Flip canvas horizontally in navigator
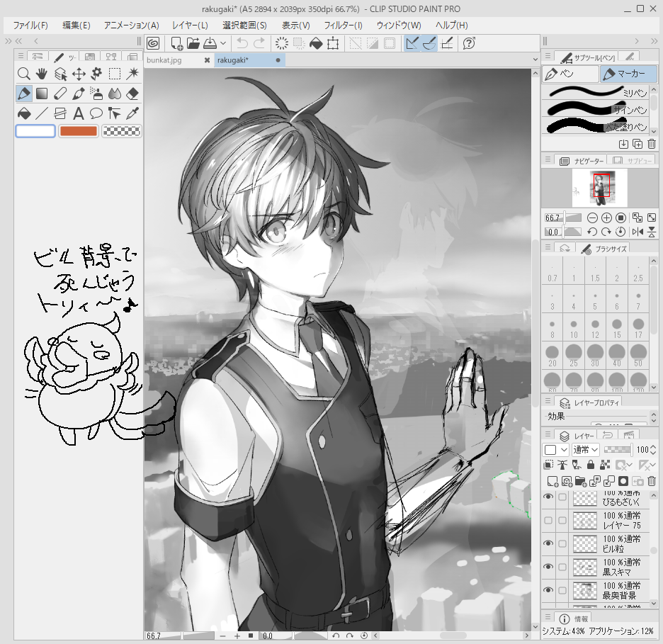The height and width of the screenshot is (644, 663). point(637,232)
